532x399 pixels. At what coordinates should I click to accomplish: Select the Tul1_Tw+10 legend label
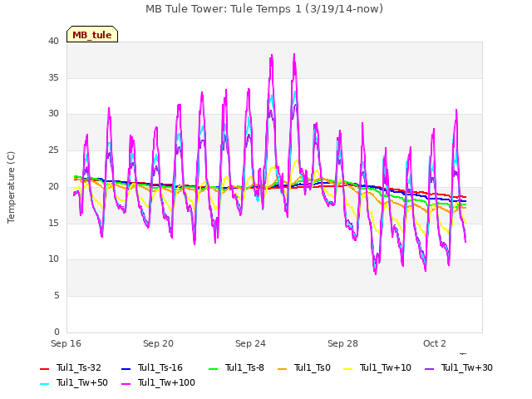point(386,367)
